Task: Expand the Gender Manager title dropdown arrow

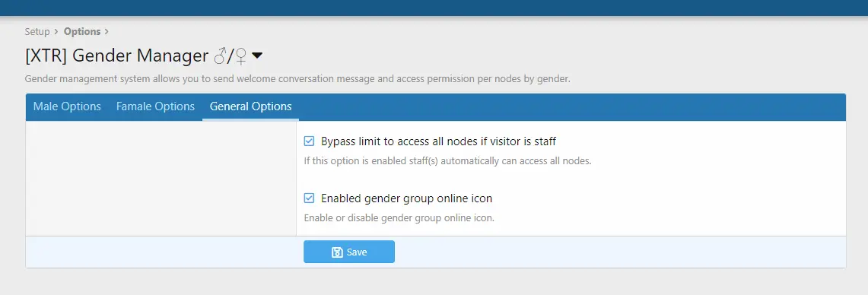Action: (257, 56)
